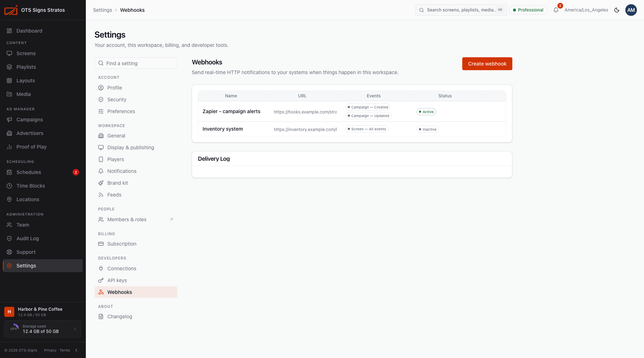Open Locations in sidebar
Image resolution: width=644 pixels, height=358 pixels.
click(43, 199)
